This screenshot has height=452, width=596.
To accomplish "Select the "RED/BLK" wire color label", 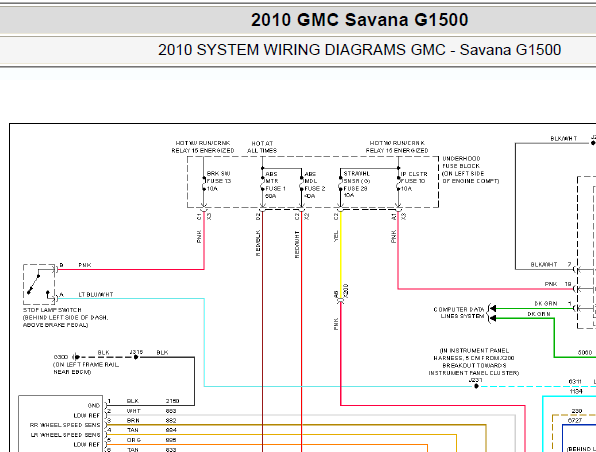I will (258, 243).
